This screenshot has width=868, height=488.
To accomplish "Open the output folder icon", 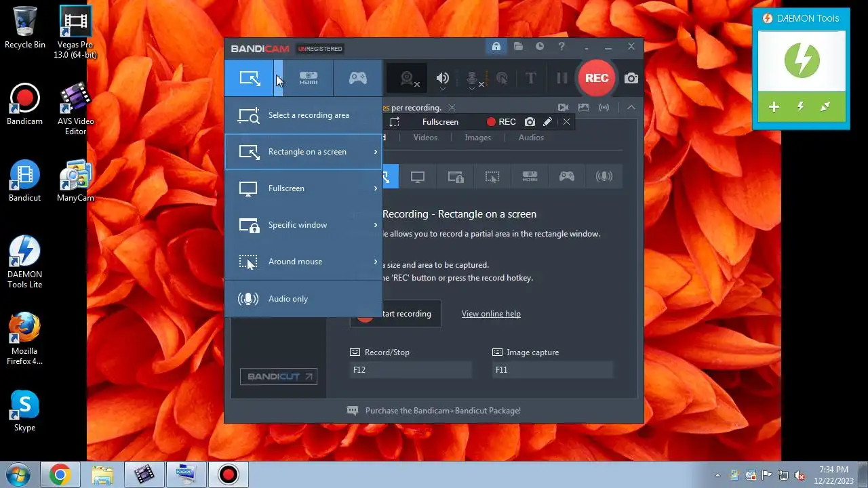I will (518, 47).
